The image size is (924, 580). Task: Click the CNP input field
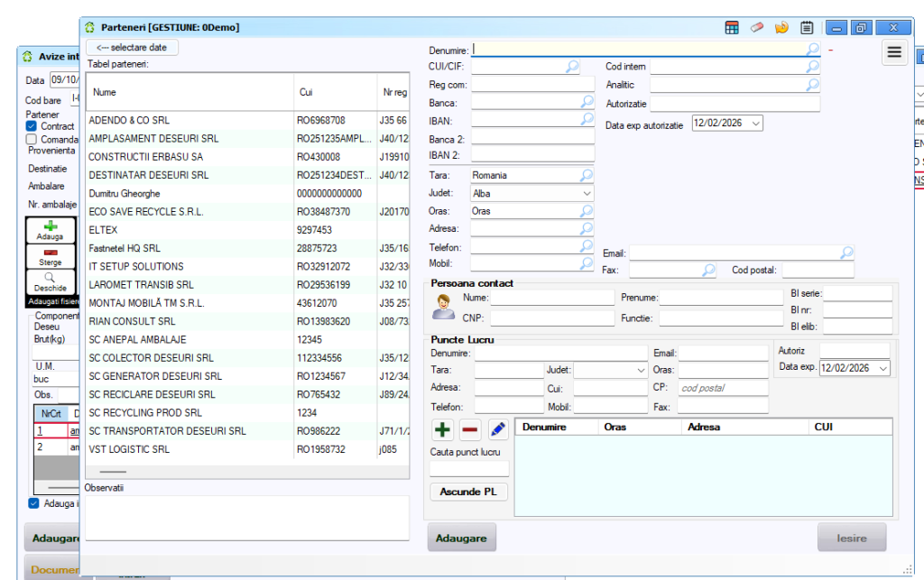click(552, 318)
